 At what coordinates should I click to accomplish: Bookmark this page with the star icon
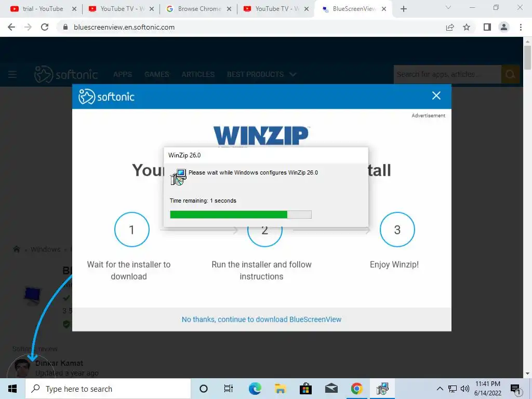pyautogui.click(x=467, y=27)
